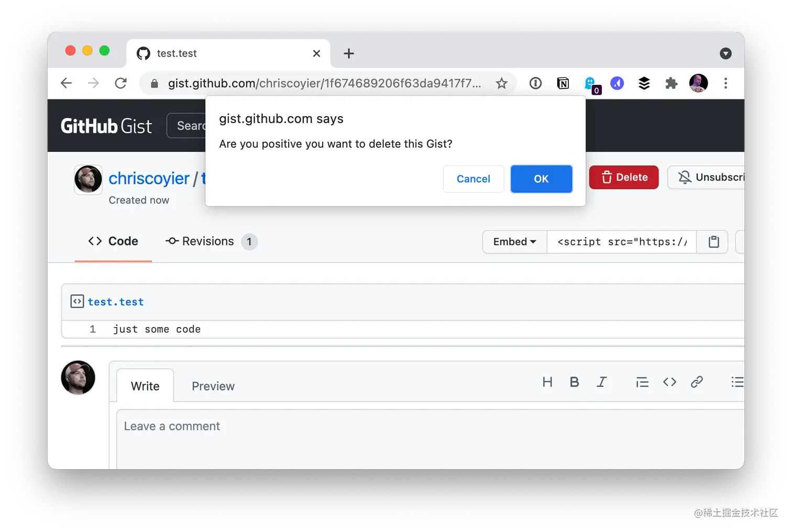Click the red Delete gist button
The width and height of the screenshot is (792, 532).
click(624, 178)
